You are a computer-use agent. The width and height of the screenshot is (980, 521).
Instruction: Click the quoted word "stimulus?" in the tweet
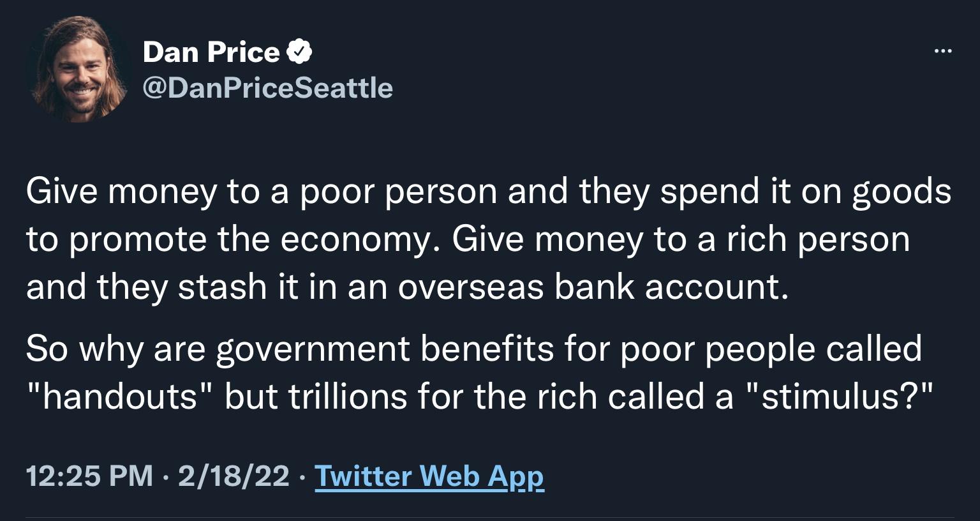coord(839,396)
